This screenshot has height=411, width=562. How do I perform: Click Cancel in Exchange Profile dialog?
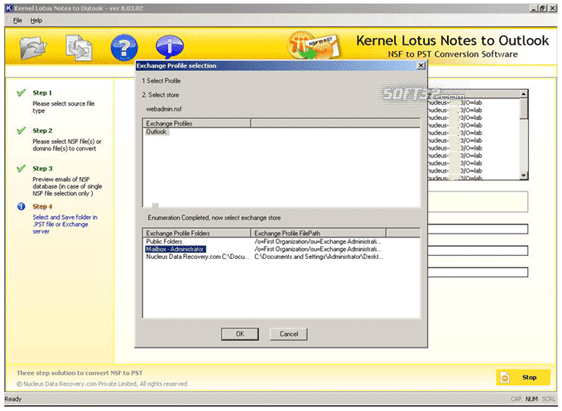point(289,334)
